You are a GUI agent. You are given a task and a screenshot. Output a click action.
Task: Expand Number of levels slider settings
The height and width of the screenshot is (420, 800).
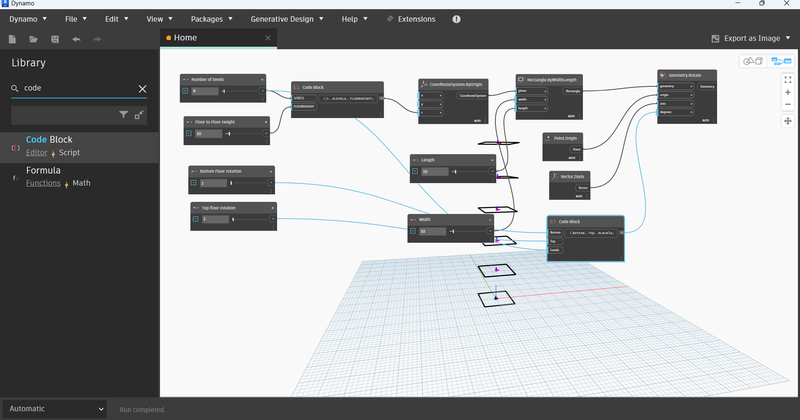coord(185,91)
